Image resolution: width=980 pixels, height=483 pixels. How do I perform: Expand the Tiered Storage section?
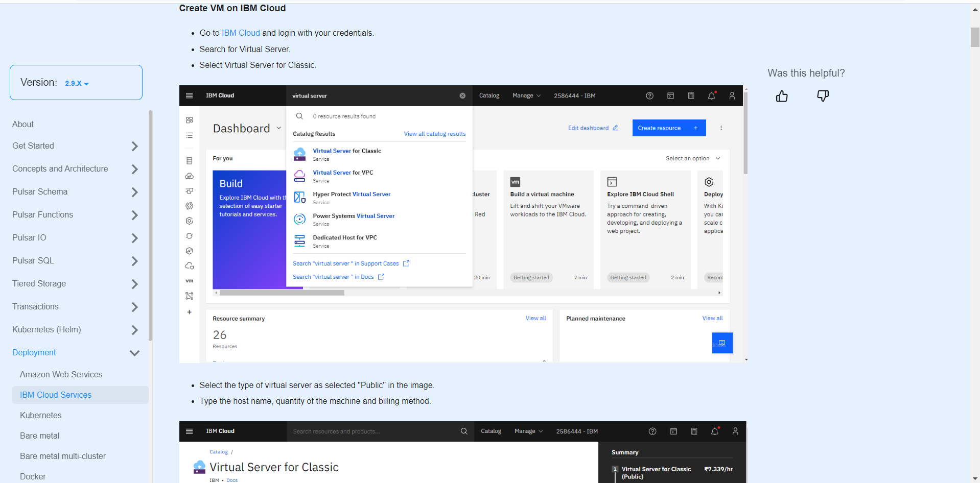click(134, 284)
